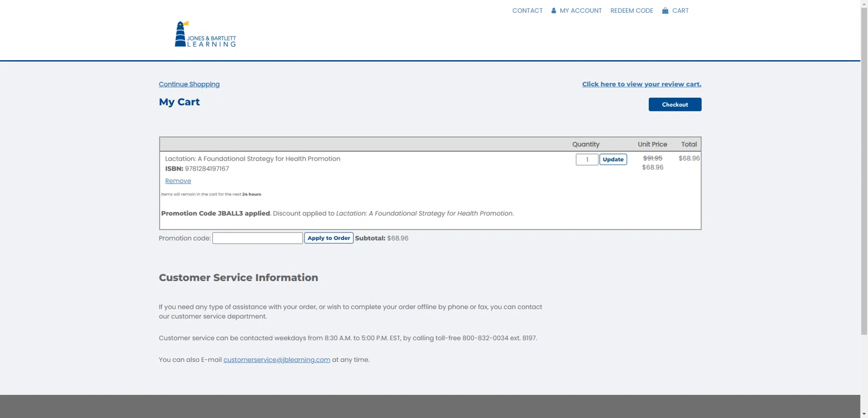Click the Customer Service Information heading

(x=238, y=278)
